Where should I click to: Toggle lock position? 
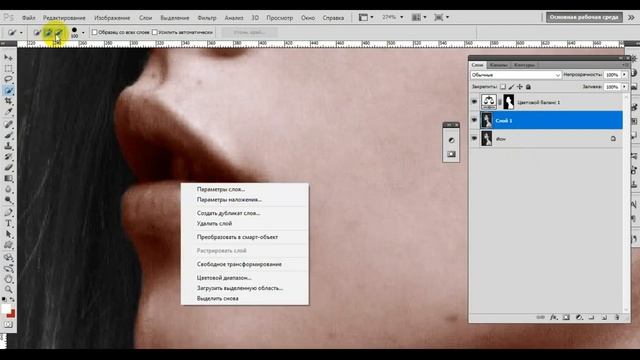pos(520,87)
